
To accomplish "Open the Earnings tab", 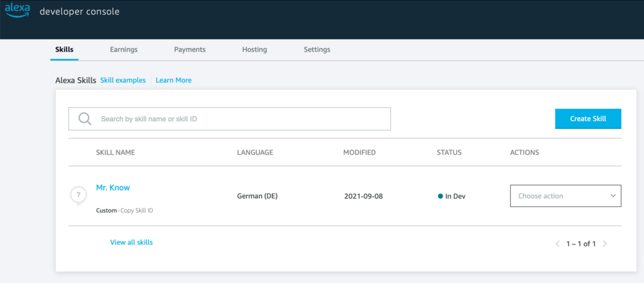I will point(124,50).
